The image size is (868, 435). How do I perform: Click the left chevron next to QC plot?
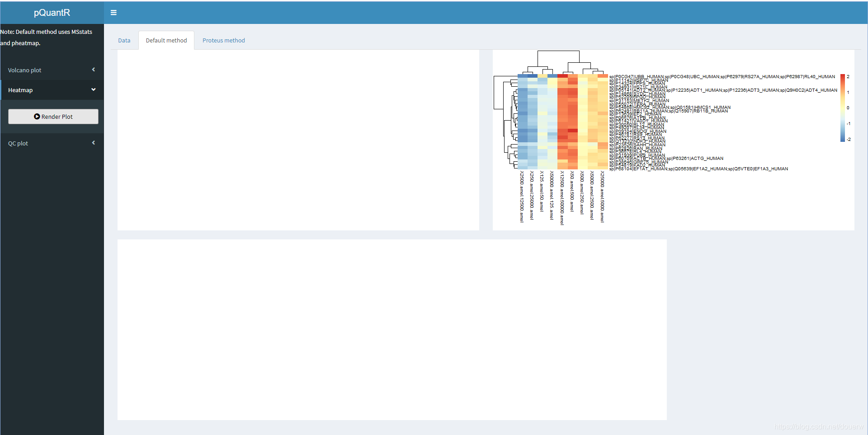pos(93,143)
